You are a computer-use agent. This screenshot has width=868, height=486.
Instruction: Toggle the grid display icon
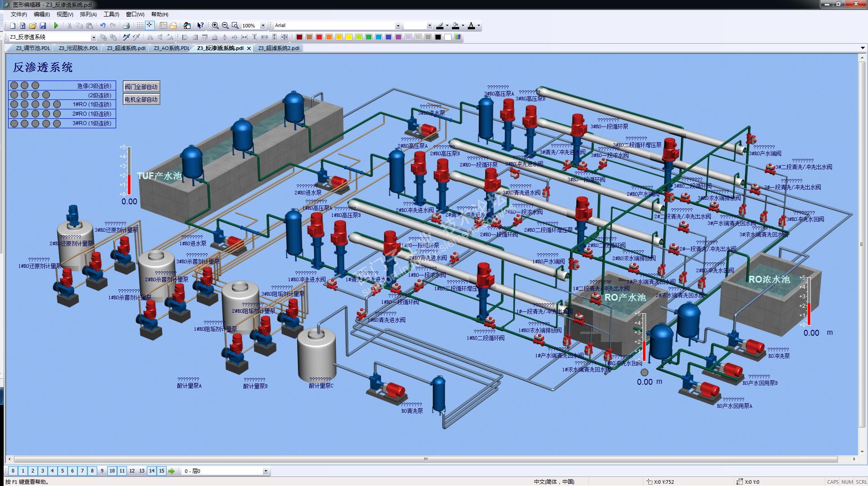pyautogui.click(x=140, y=26)
